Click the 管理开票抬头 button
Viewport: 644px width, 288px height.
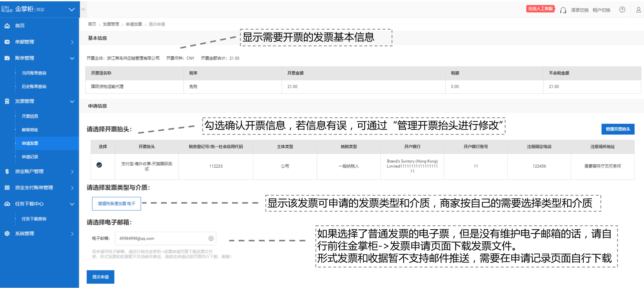pos(618,129)
